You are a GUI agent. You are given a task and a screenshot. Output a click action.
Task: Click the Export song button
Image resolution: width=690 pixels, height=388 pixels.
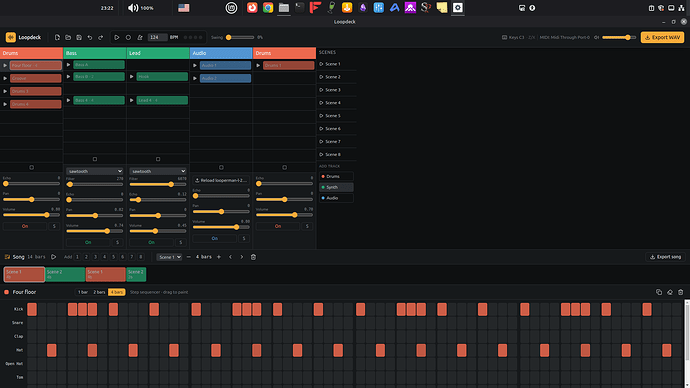point(665,257)
